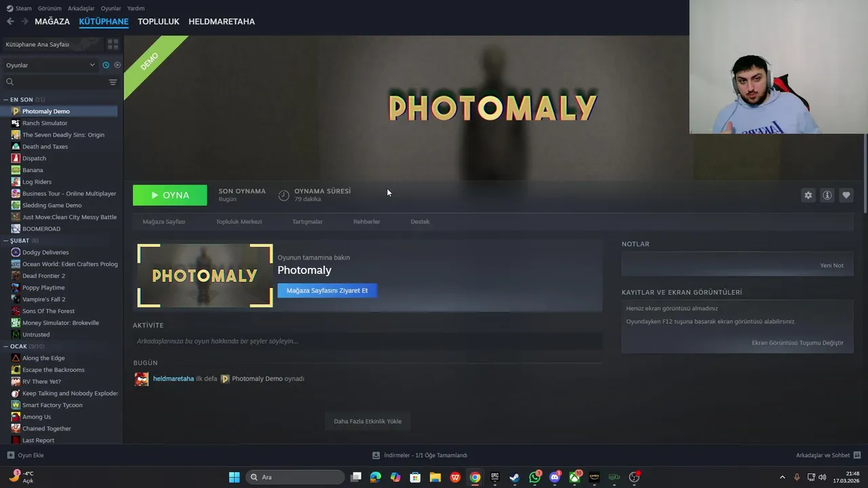Go forward with the right arrow
Screen dimensions: 868x488
(x=24, y=22)
